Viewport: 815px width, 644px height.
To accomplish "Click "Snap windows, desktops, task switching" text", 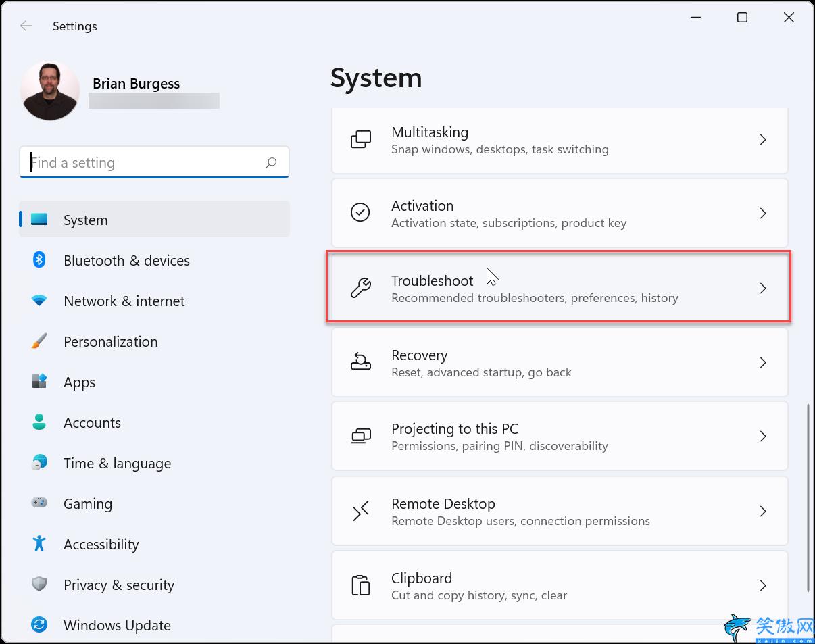I will pyautogui.click(x=500, y=149).
